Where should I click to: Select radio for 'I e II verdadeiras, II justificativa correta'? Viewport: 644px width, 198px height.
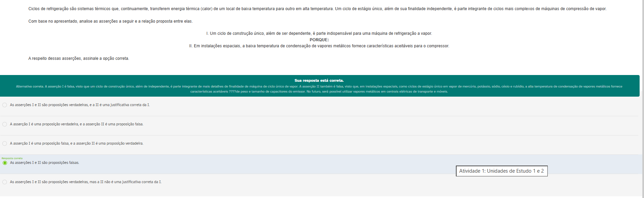[x=5, y=105]
